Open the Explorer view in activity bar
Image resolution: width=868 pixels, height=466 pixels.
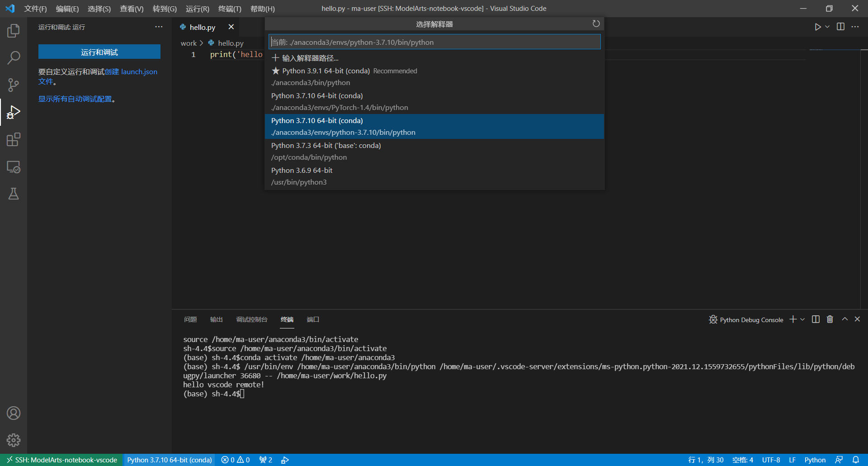pyautogui.click(x=14, y=31)
